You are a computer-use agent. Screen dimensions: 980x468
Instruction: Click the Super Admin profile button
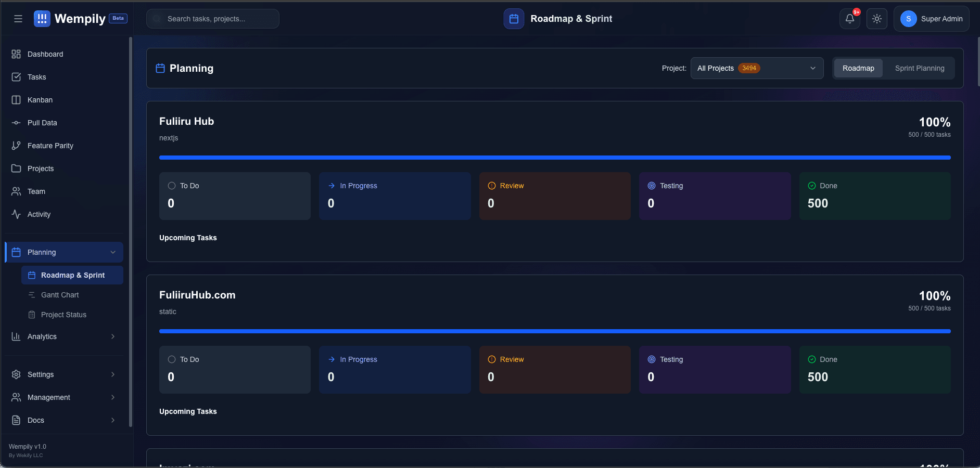pos(931,19)
